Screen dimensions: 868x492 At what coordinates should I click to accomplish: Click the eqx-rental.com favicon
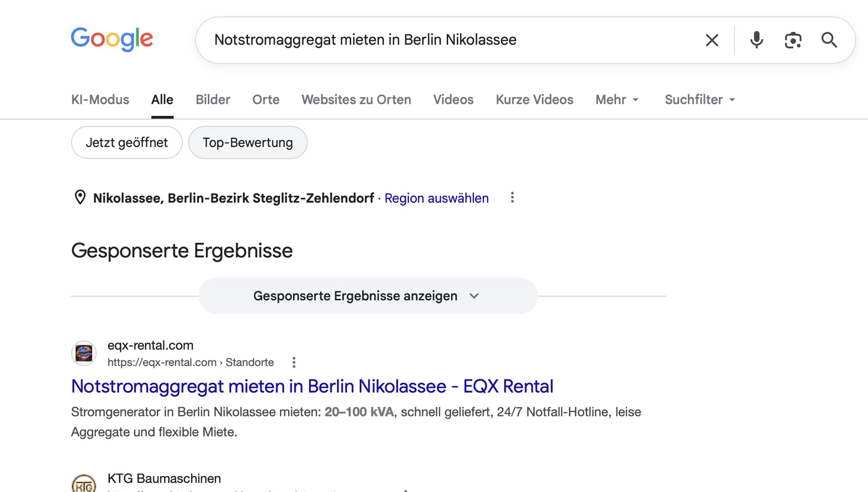coord(84,354)
